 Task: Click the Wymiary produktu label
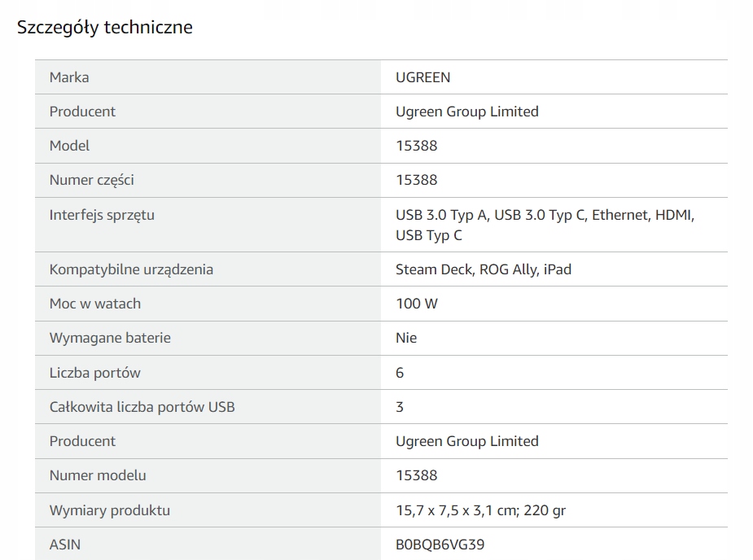pos(109,510)
